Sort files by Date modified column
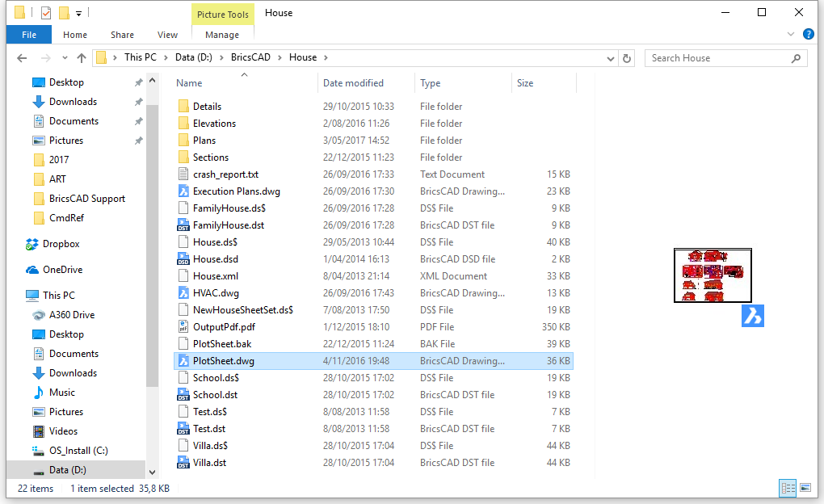 click(353, 83)
